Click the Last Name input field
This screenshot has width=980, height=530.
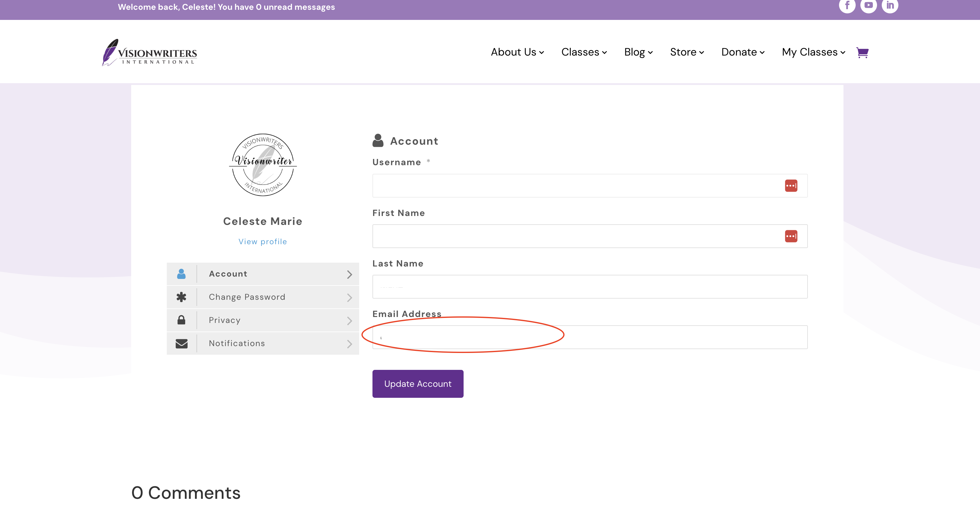coord(590,287)
